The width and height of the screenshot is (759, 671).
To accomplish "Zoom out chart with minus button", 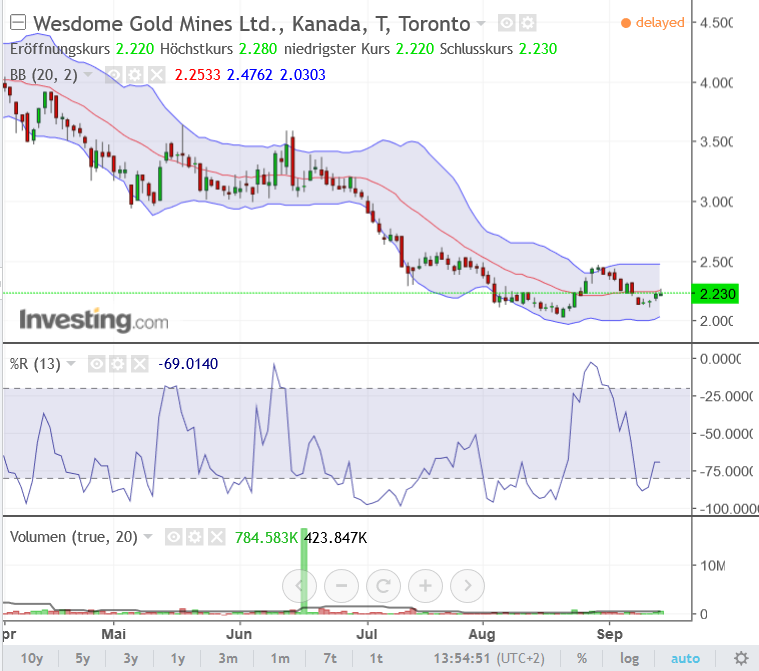I will [x=341, y=586].
